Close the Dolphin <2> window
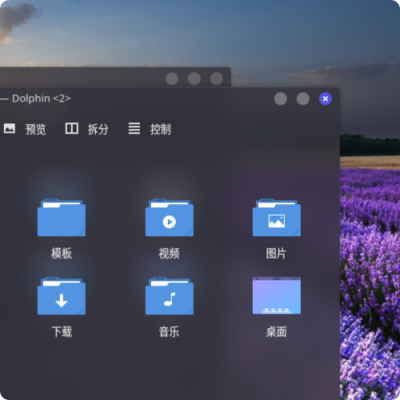Image resolution: width=400 pixels, height=400 pixels. pyautogui.click(x=325, y=99)
